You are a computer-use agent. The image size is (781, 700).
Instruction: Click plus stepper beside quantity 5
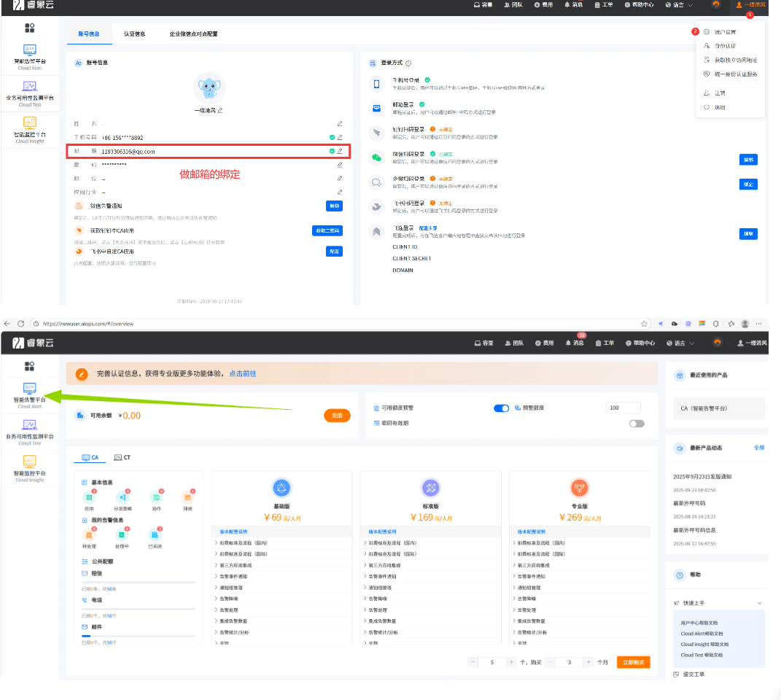click(x=511, y=662)
